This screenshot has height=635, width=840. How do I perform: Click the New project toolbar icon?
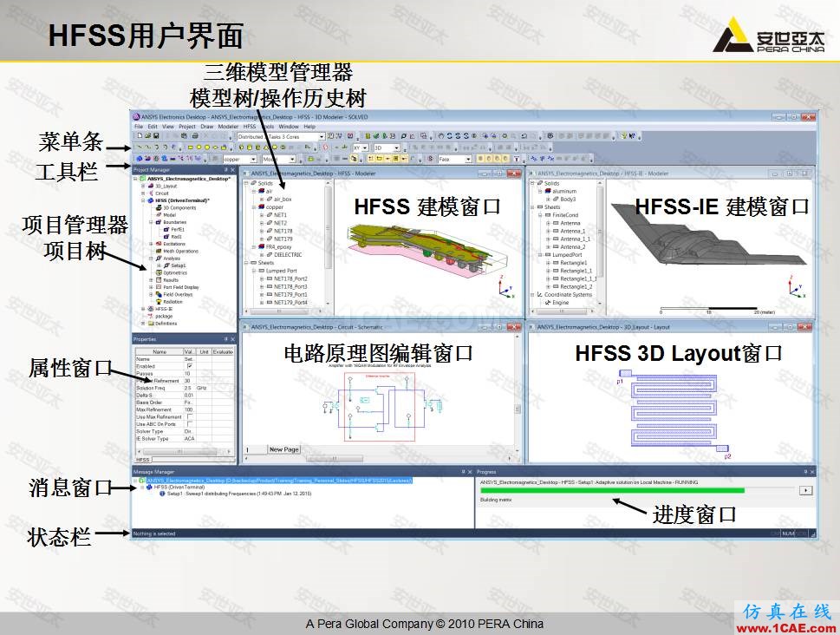click(140, 136)
